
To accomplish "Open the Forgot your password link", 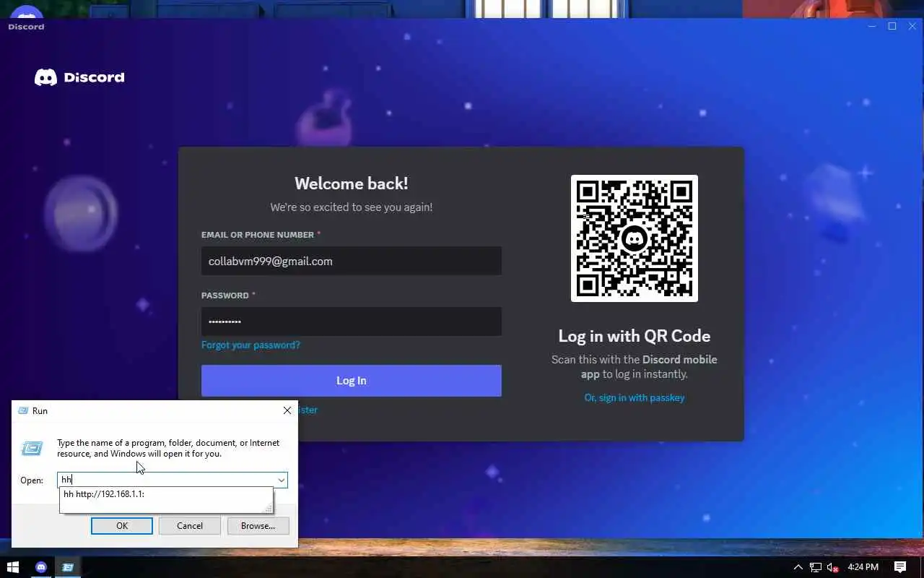I will (x=250, y=345).
